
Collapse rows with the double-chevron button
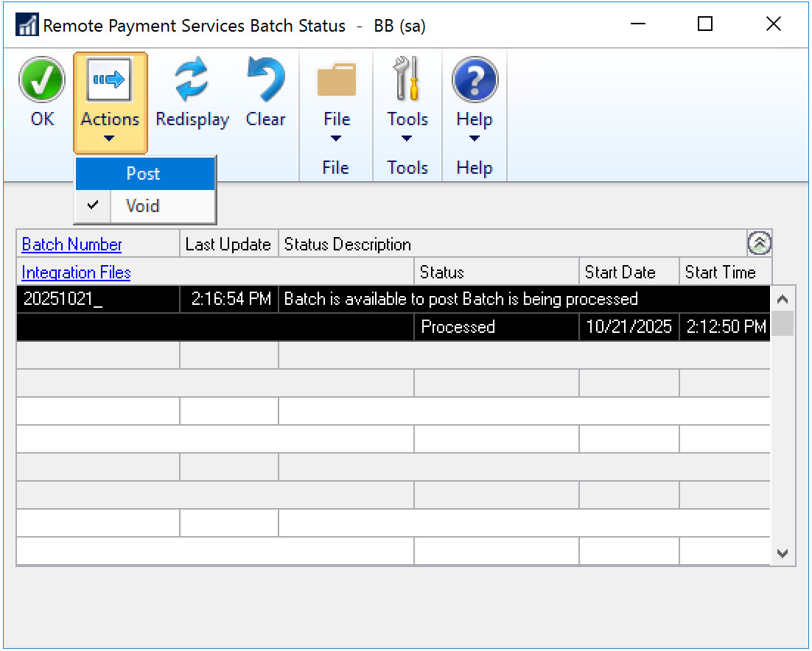coord(759,244)
